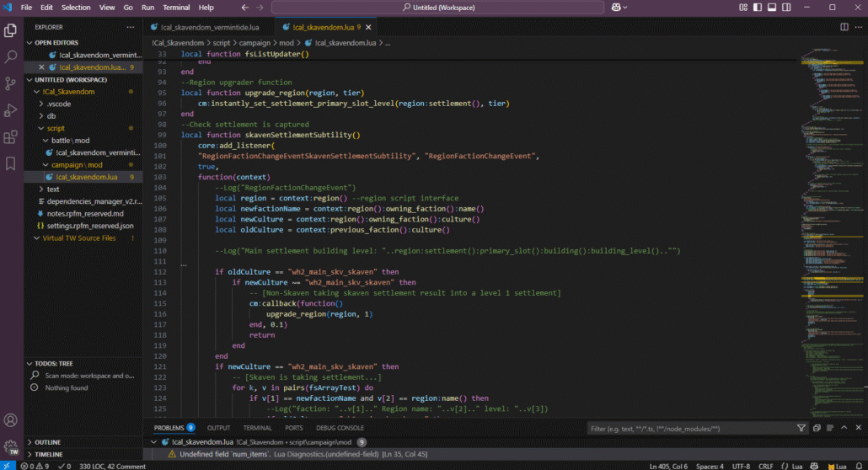Click the filter funnel icon in Problems
The width and height of the screenshot is (868, 470).
point(801,428)
